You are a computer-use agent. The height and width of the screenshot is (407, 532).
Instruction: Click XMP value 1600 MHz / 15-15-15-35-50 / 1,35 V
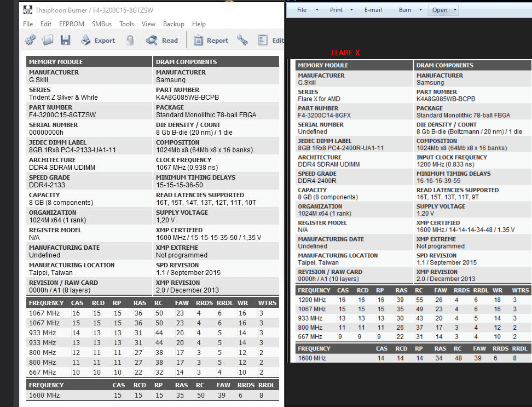209,238
